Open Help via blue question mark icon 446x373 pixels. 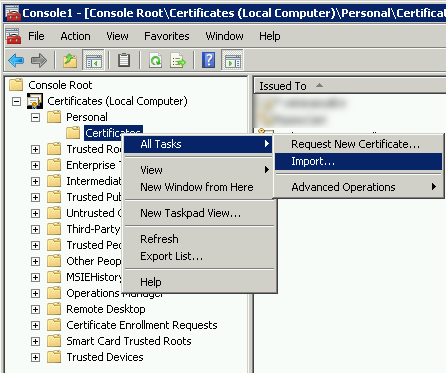209,60
